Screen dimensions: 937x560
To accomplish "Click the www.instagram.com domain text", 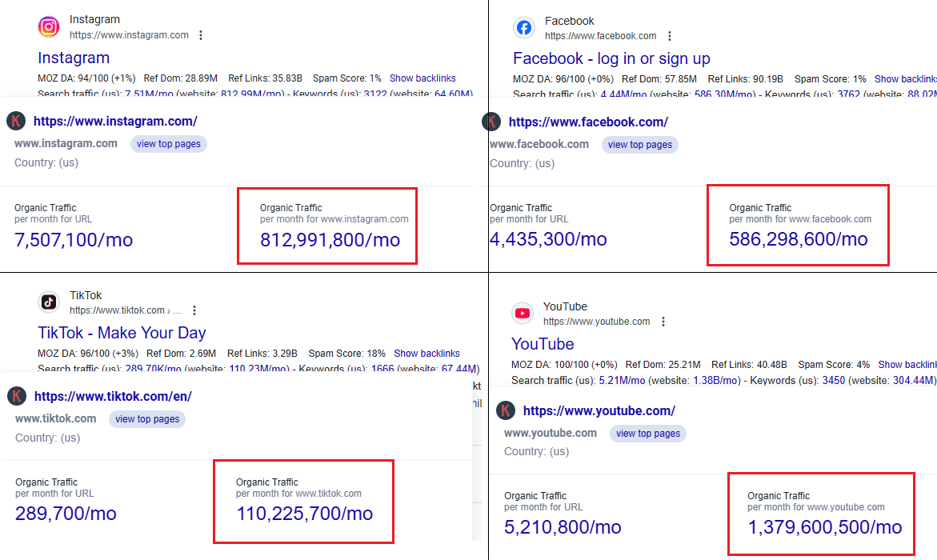I will pos(66,143).
